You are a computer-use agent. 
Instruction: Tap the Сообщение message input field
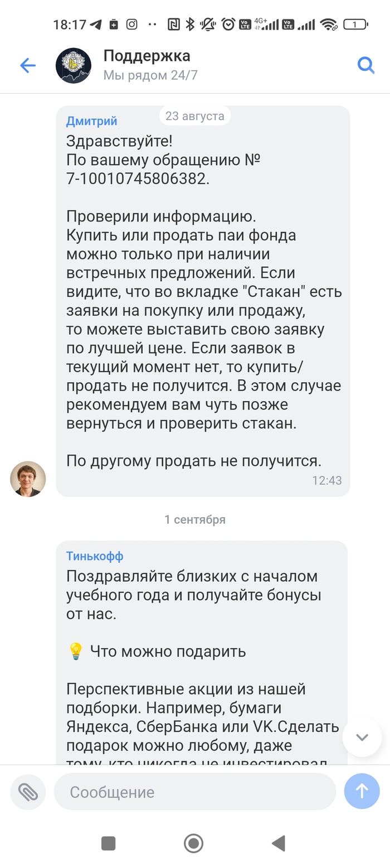pyautogui.click(x=195, y=792)
